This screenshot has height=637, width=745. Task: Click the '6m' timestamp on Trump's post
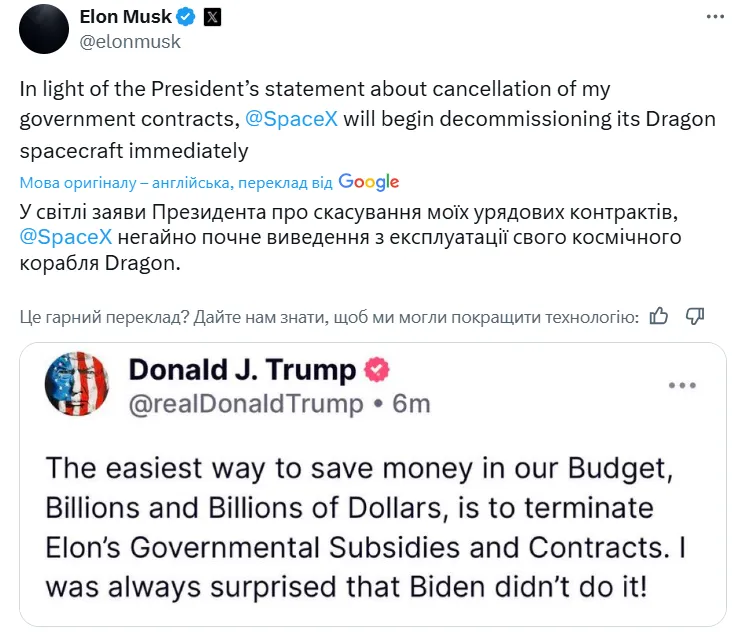point(411,403)
